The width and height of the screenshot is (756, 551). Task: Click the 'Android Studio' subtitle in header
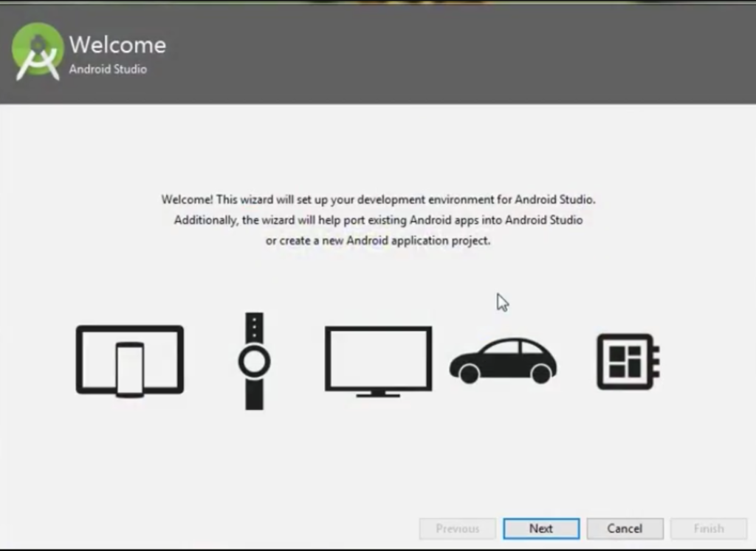[108, 69]
